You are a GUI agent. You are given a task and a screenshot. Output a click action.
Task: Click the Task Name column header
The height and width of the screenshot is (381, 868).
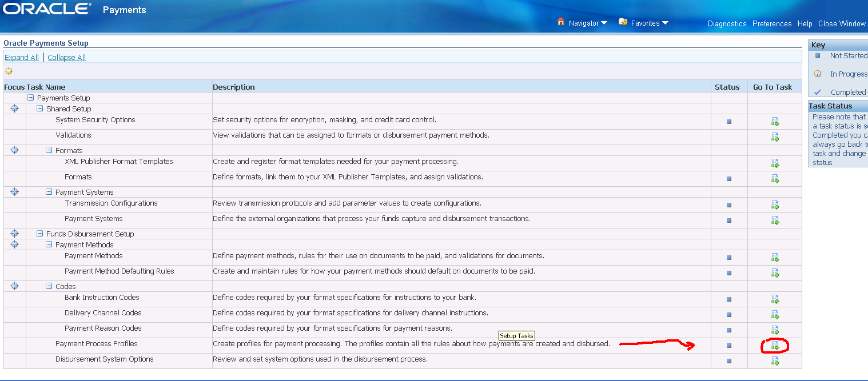tap(46, 87)
